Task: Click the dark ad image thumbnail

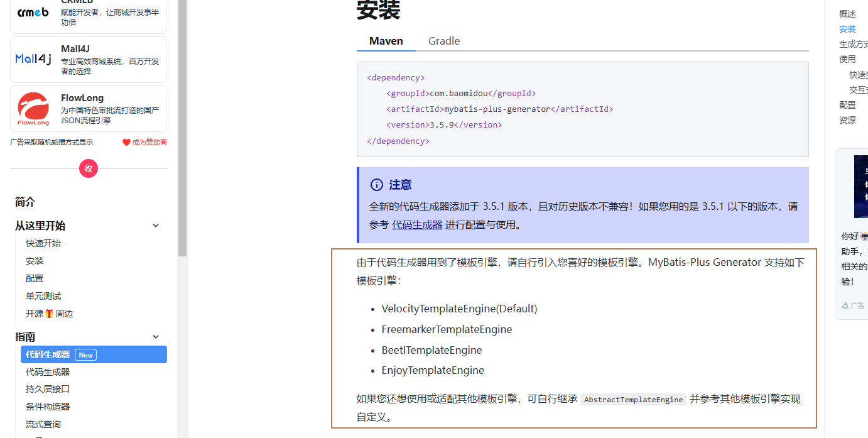Action: [x=861, y=187]
